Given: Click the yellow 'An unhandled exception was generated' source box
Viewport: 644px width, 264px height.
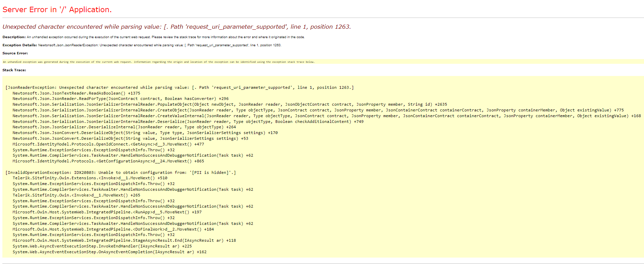Looking at the screenshot, I should coord(159,62).
